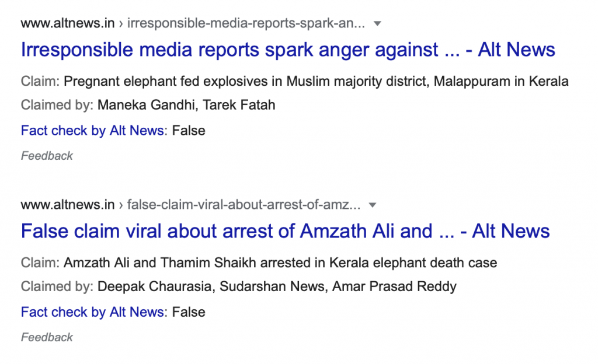598x364 pixels.
Task: Click the "Claim:" label in the second result
Action: coord(40,263)
